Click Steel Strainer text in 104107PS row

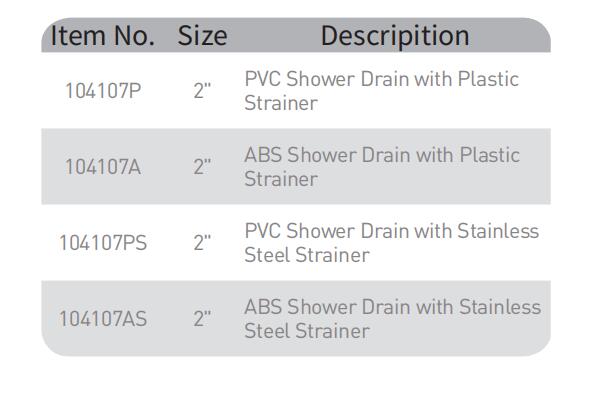click(307, 255)
